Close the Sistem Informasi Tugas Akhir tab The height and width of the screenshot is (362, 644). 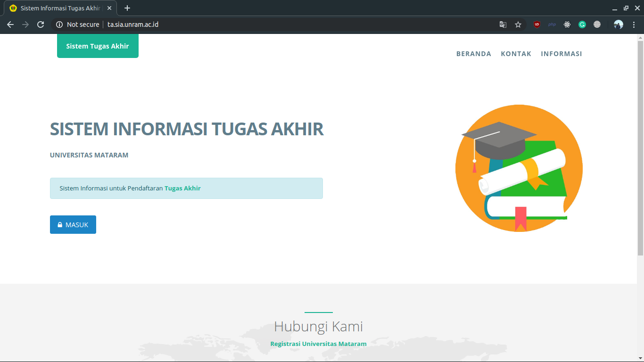pyautogui.click(x=109, y=8)
